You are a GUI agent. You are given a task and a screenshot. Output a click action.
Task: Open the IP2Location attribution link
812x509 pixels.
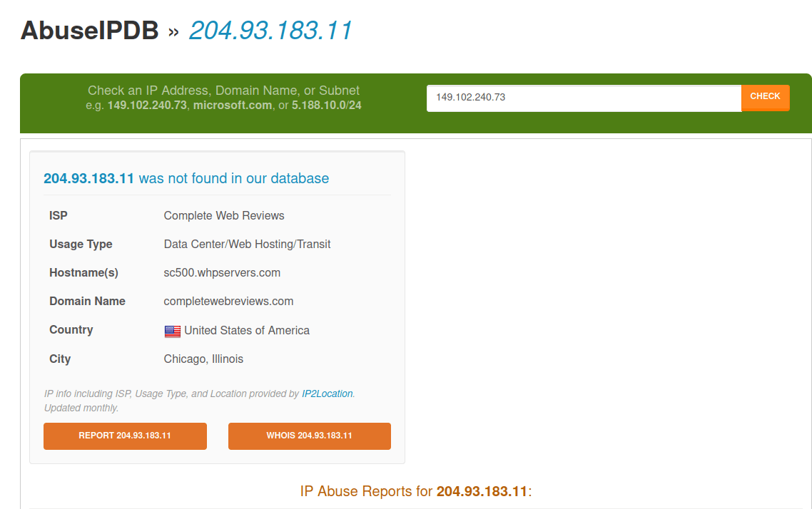point(327,393)
